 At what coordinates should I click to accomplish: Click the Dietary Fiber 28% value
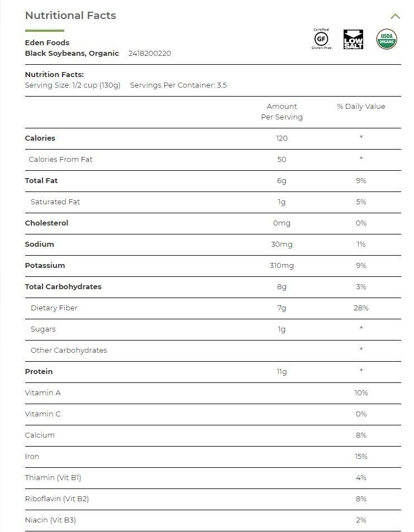point(361,308)
